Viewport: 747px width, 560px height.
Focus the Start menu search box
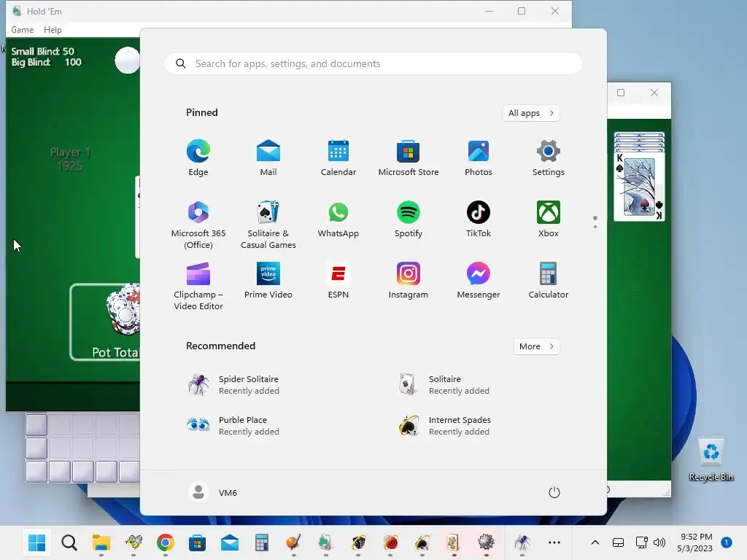373,64
